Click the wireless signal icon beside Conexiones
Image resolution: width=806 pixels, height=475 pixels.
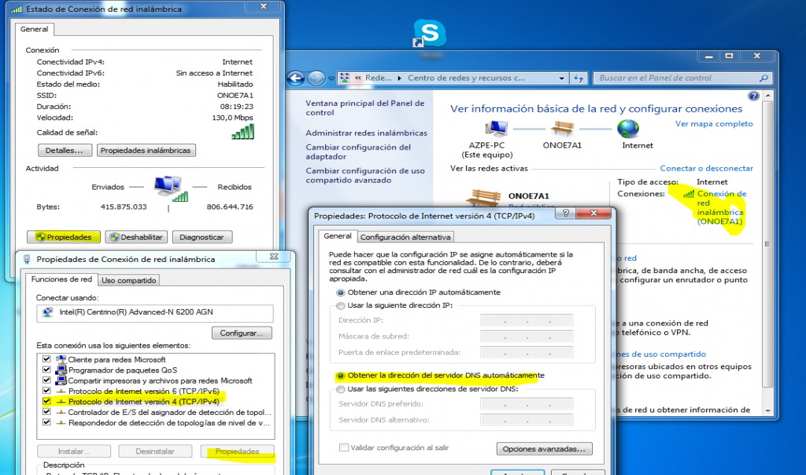(x=689, y=194)
